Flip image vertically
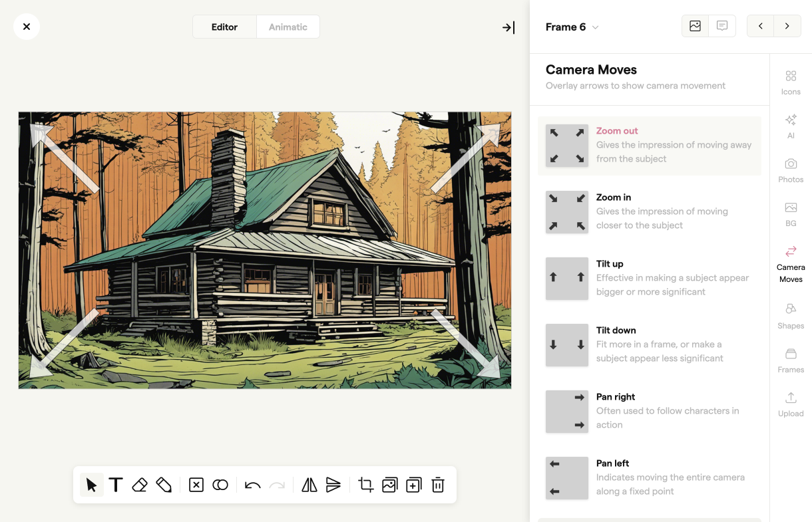812x522 pixels. (333, 485)
